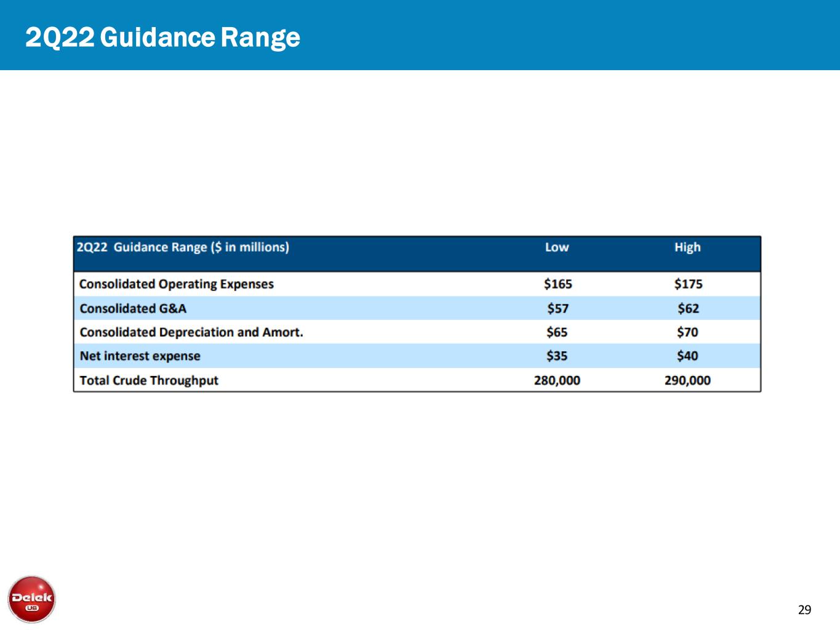Select the $62 high G&A value
The width and height of the screenshot is (840, 630).
click(x=688, y=308)
